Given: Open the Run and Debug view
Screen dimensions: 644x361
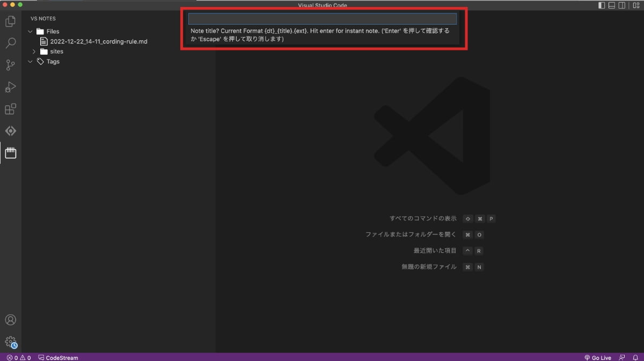Looking at the screenshot, I should 10,87.
